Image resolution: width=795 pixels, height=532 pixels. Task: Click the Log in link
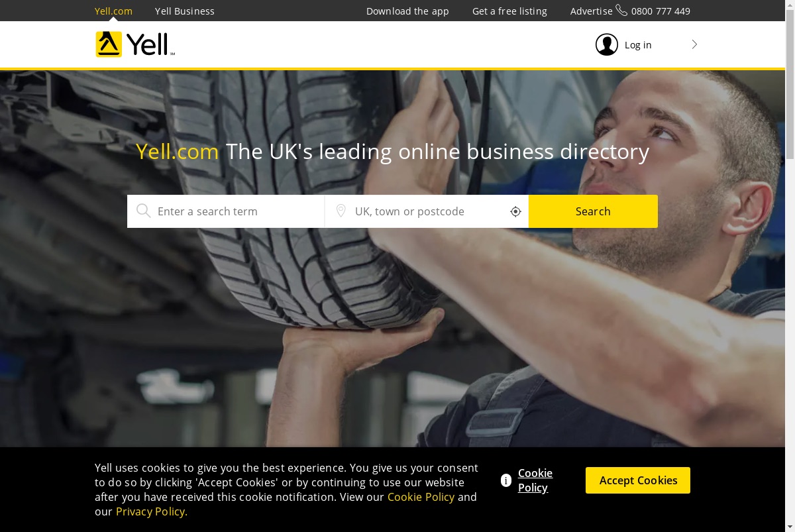pyautogui.click(x=638, y=45)
